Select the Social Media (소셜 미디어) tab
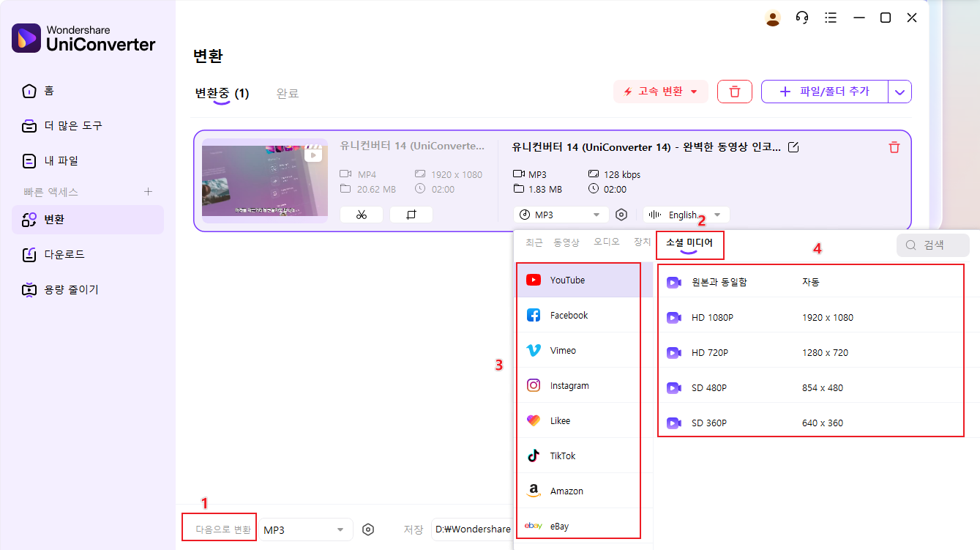Viewport: 980px width, 550px height. [x=689, y=242]
